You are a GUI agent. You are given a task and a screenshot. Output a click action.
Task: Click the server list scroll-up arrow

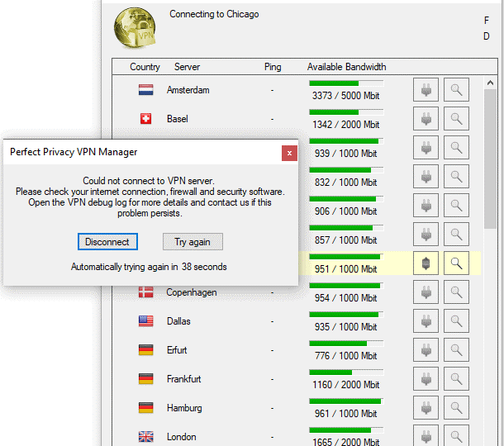490,83
